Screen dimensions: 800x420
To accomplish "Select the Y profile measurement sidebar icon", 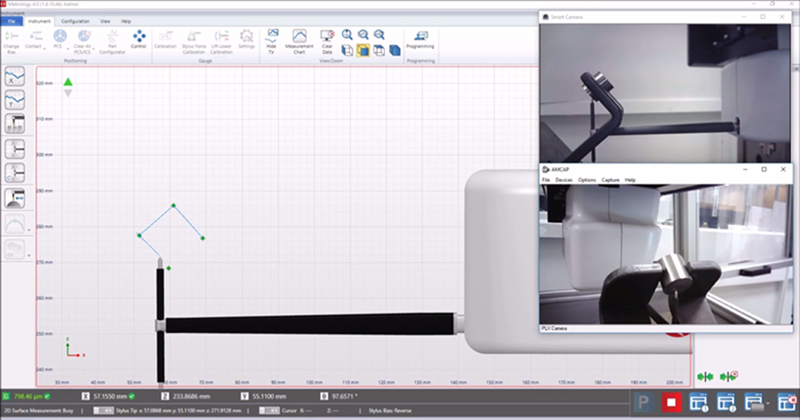I will 15,100.
